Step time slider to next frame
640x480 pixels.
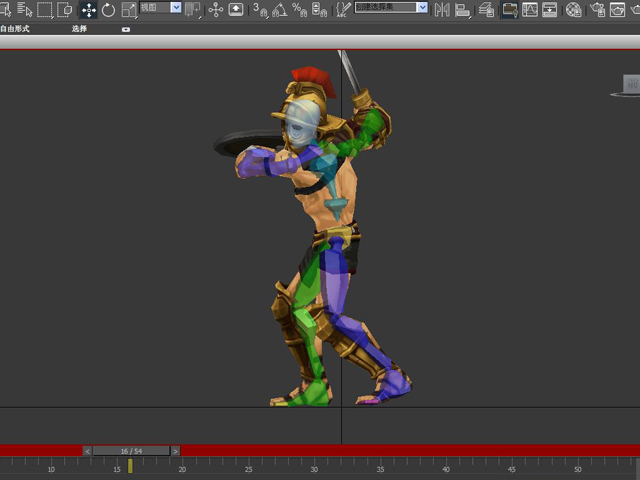click(x=176, y=451)
